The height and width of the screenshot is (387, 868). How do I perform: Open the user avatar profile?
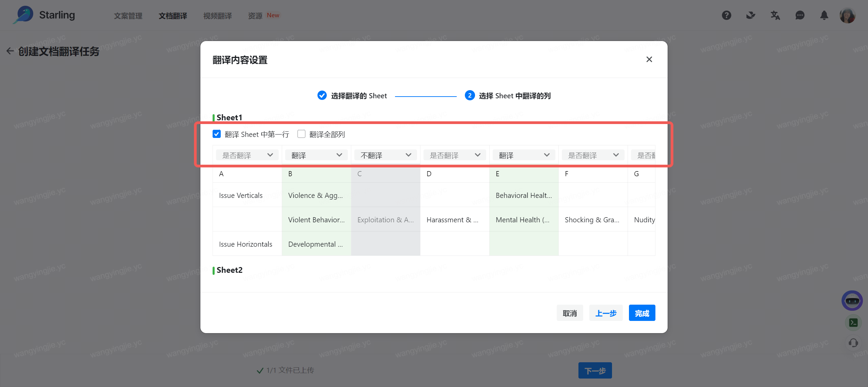click(847, 15)
